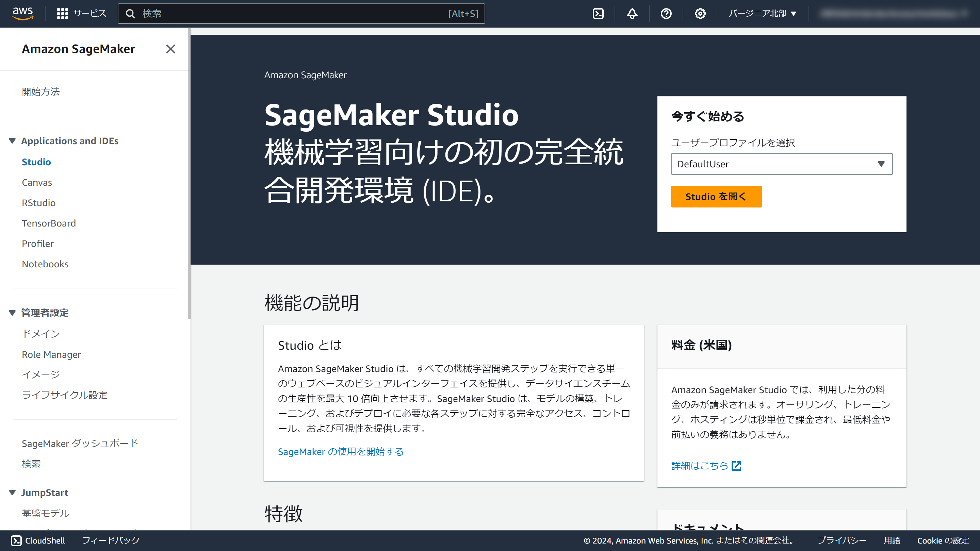Open the SageMaker の使用を開始する link
980x551 pixels.
341,452
